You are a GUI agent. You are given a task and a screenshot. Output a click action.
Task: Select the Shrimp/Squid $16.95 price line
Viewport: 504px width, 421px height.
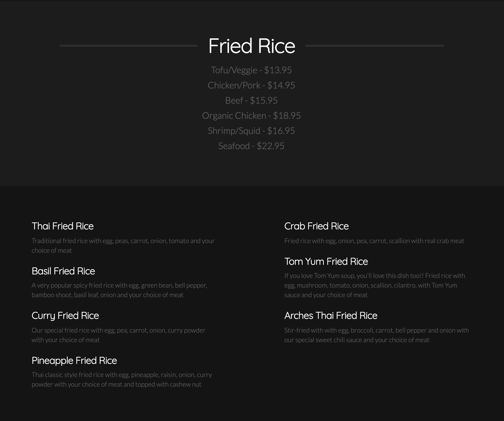[251, 131]
